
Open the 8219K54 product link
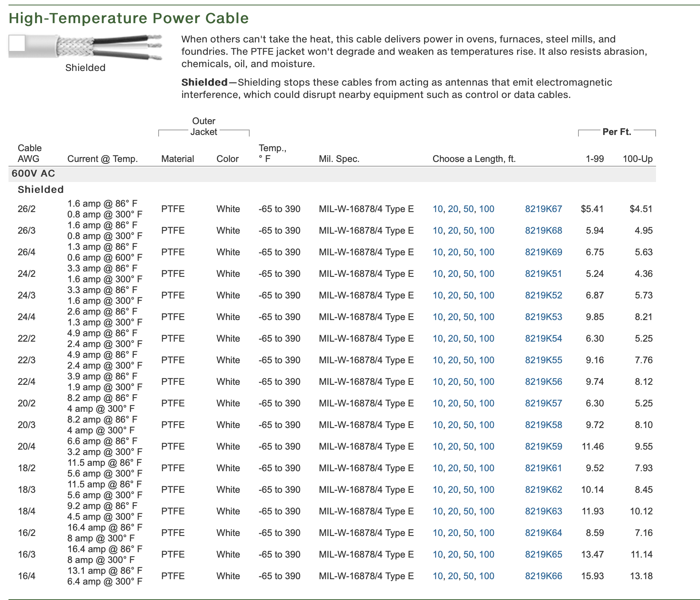[543, 339]
